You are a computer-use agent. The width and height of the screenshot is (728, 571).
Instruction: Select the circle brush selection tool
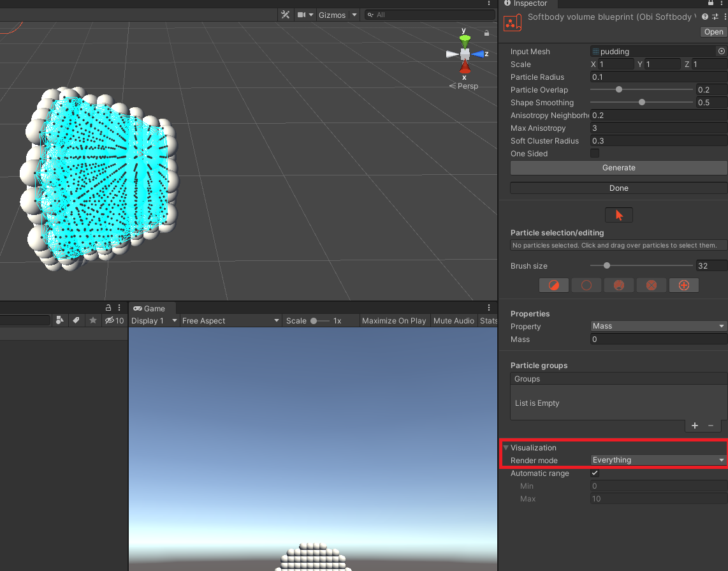(x=586, y=285)
